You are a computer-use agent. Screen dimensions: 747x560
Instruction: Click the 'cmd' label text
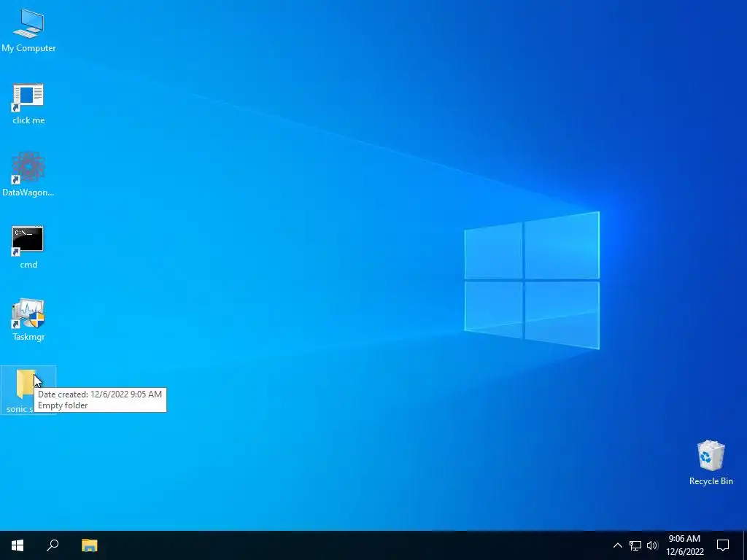pyautogui.click(x=28, y=265)
